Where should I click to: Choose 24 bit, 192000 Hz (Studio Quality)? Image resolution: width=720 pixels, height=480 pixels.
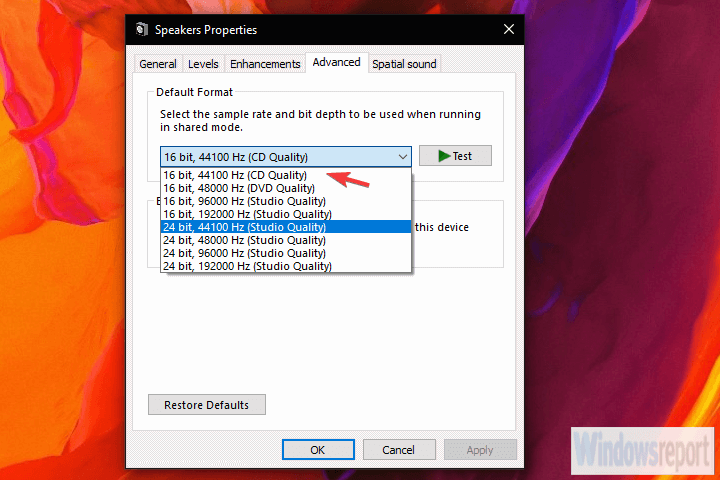coord(286,266)
